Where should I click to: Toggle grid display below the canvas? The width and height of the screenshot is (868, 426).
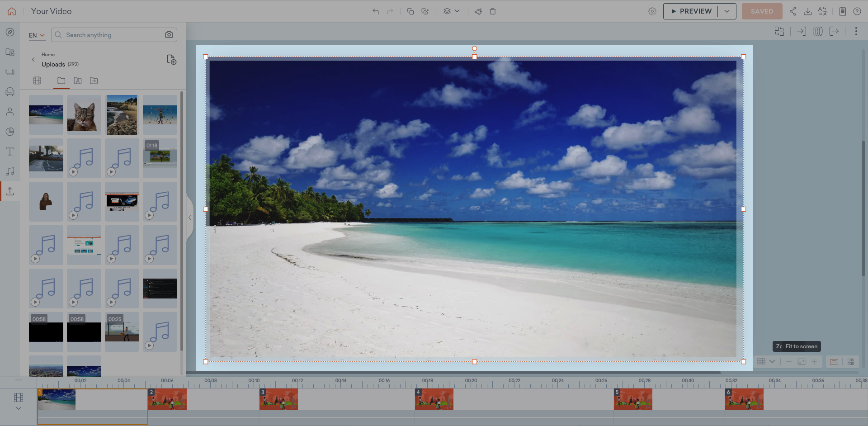pos(762,362)
